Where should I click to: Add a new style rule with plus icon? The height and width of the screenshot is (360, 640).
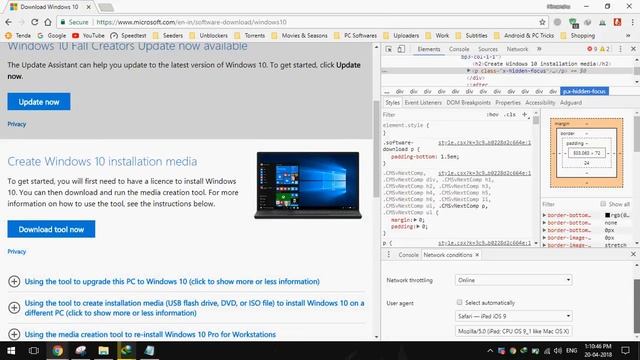coord(524,115)
